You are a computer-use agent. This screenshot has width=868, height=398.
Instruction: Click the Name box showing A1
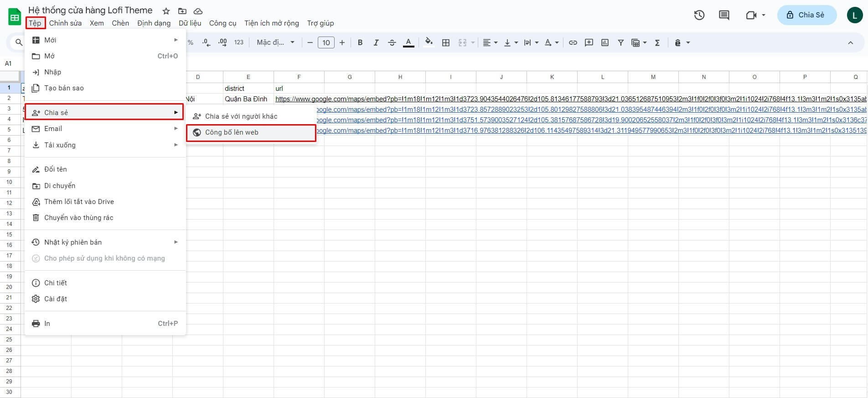coord(8,63)
